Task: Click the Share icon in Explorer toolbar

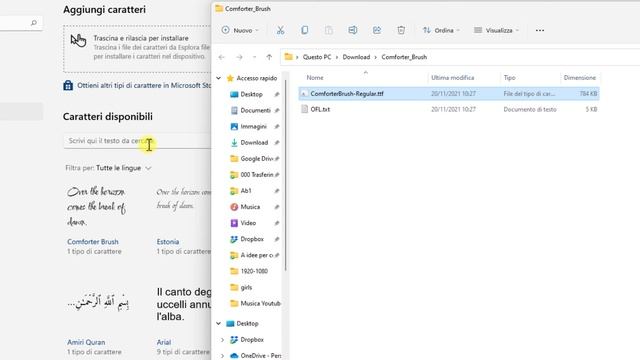Action: tap(377, 30)
